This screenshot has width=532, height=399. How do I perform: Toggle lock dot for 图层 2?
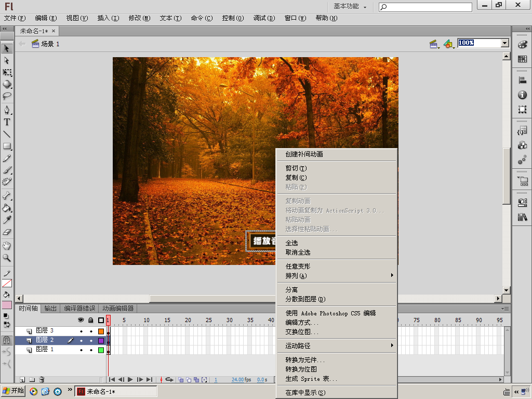[x=91, y=340]
